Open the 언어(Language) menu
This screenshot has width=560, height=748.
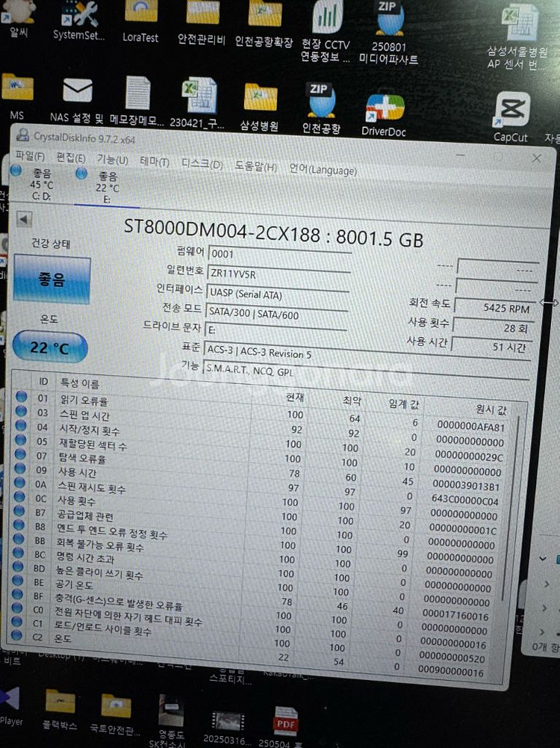(x=323, y=170)
